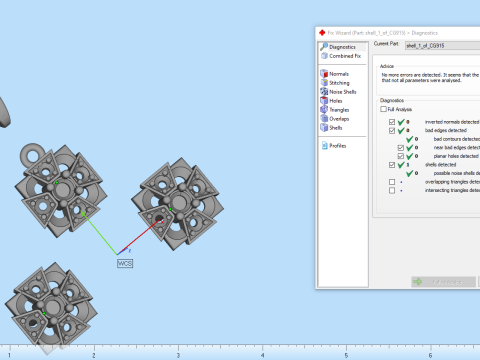The height and width of the screenshot is (360, 480).
Task: Open the Combined Fix page
Action: coord(341,56)
